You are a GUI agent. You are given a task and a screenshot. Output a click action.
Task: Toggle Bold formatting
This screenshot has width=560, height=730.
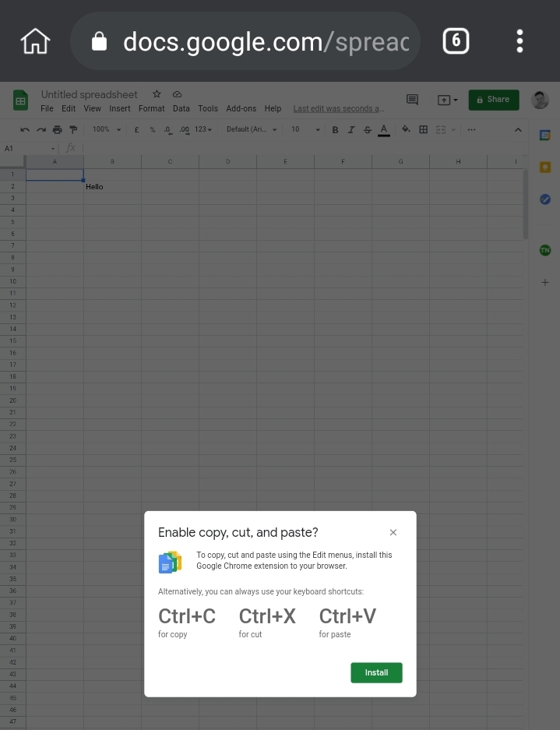point(335,130)
